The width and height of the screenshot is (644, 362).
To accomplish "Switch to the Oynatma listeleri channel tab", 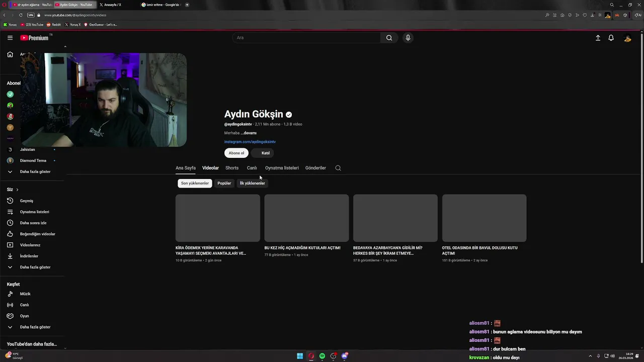I will point(282,168).
